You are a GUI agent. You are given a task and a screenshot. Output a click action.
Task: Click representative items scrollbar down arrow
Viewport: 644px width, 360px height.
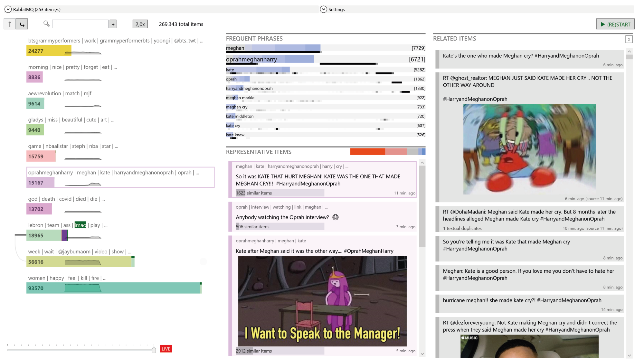(422, 354)
